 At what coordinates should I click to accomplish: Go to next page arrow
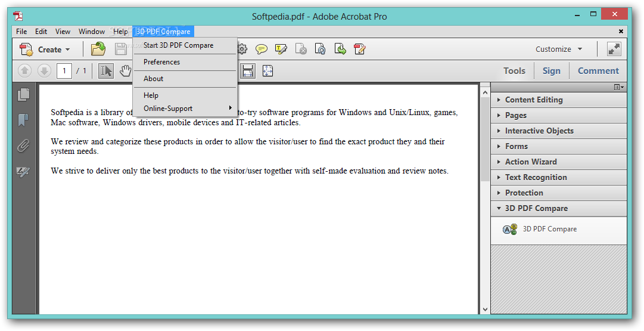click(x=44, y=71)
